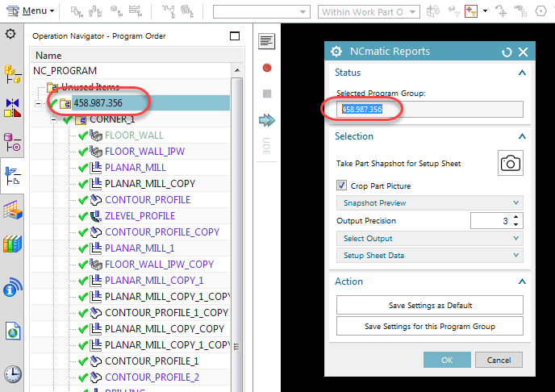Click the red record button
555x392 pixels.
point(267,68)
